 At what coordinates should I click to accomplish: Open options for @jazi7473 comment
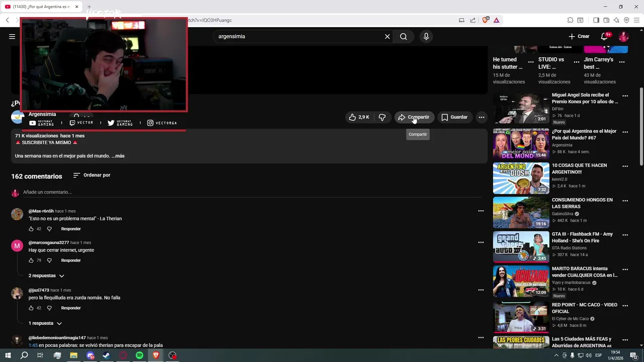coord(480,290)
